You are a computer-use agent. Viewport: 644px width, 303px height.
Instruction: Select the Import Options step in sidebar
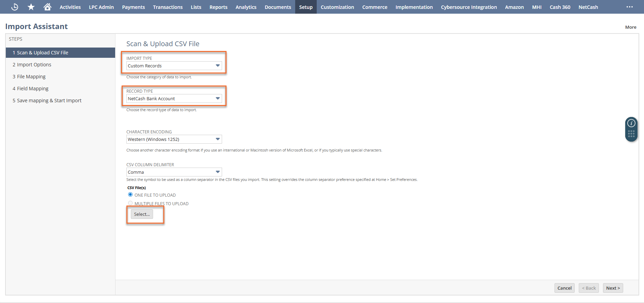click(34, 65)
